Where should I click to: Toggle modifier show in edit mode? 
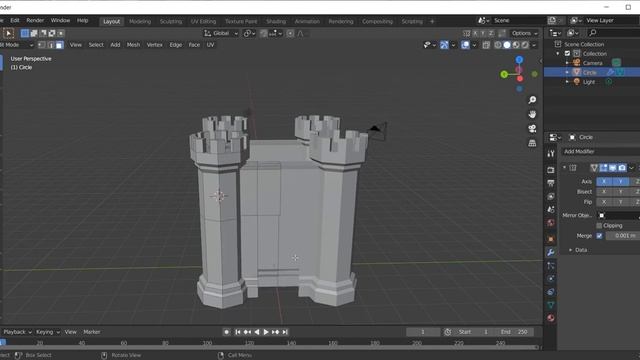tap(604, 168)
